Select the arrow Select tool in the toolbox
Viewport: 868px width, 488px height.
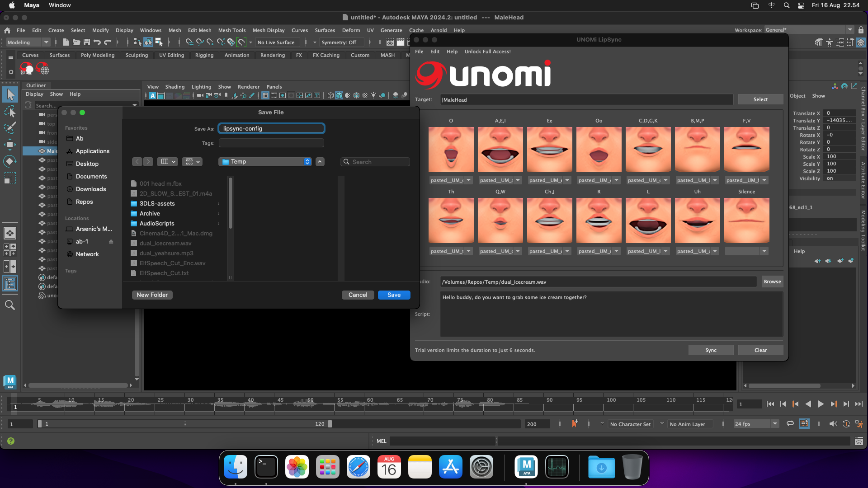(10, 95)
